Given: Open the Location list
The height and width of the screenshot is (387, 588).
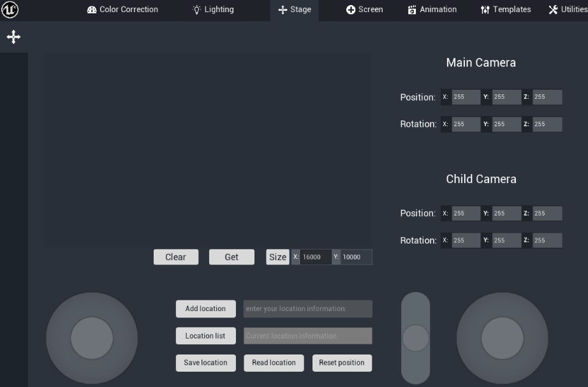Looking at the screenshot, I should pos(206,335).
